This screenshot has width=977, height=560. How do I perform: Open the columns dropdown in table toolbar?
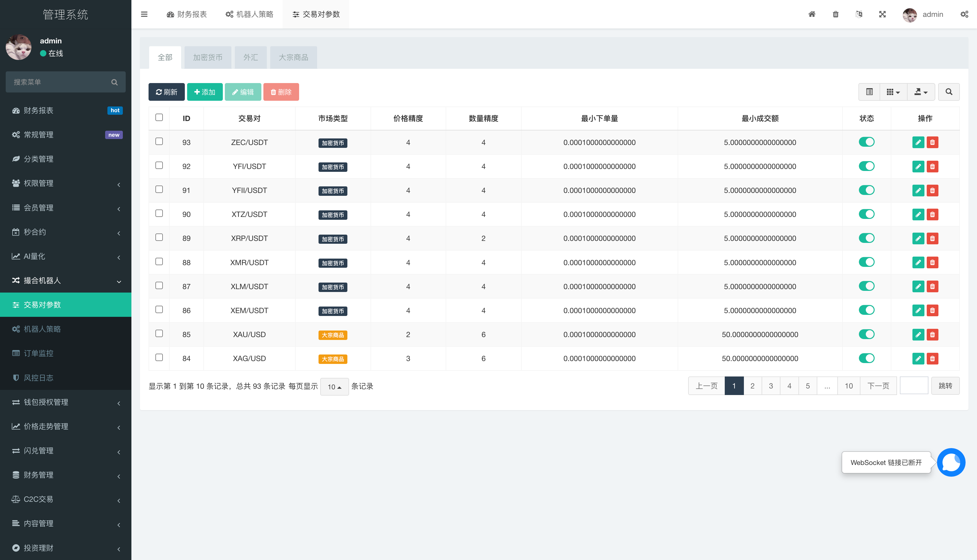point(893,92)
